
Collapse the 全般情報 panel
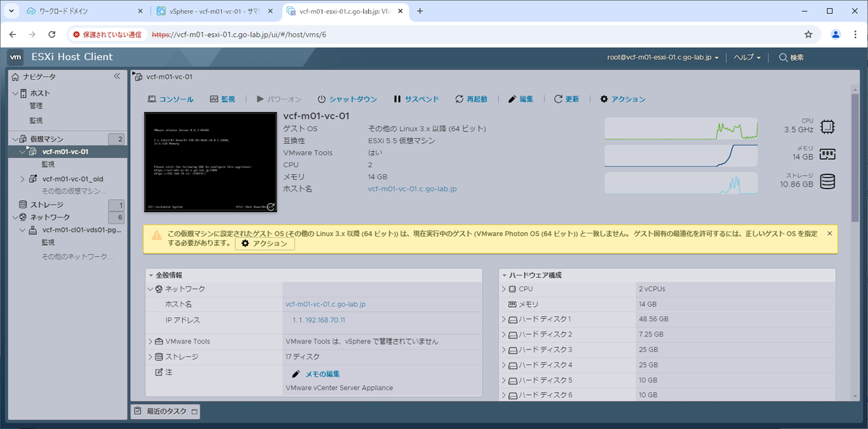(150, 276)
